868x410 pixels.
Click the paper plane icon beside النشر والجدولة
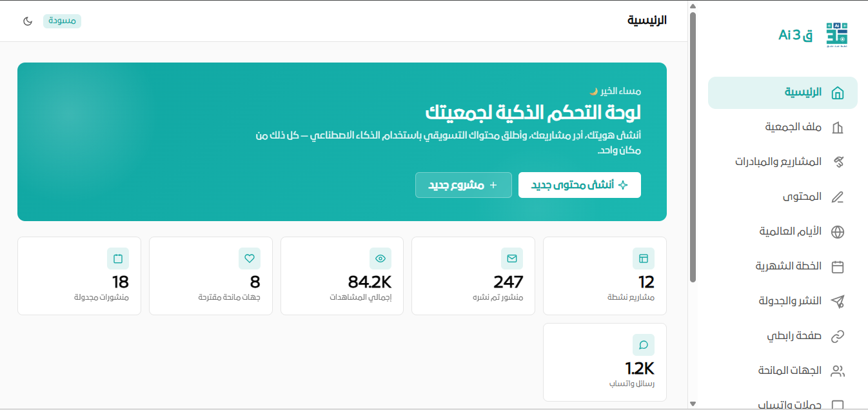(838, 302)
